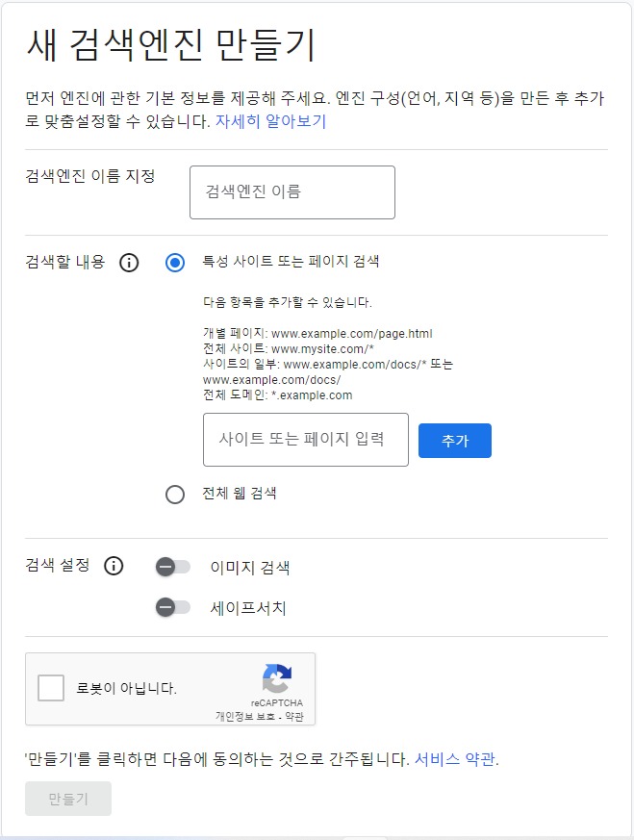
Task: Click the 검색엔진 이름 input field
Action: pos(292,192)
